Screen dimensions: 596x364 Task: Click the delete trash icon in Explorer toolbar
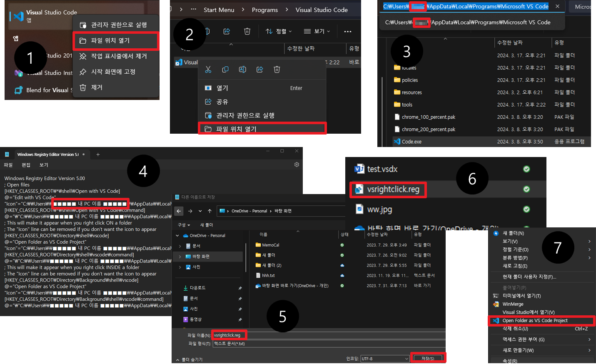(247, 31)
